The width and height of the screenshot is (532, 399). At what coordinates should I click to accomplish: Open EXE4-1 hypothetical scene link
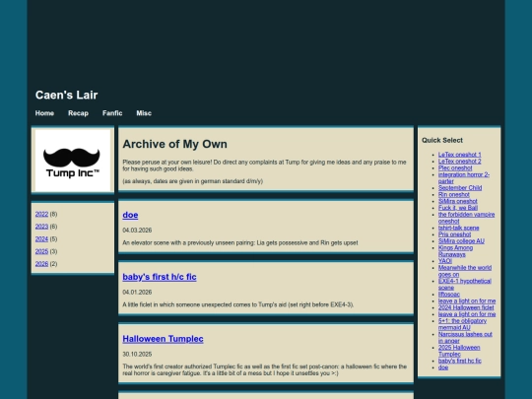coord(464,285)
